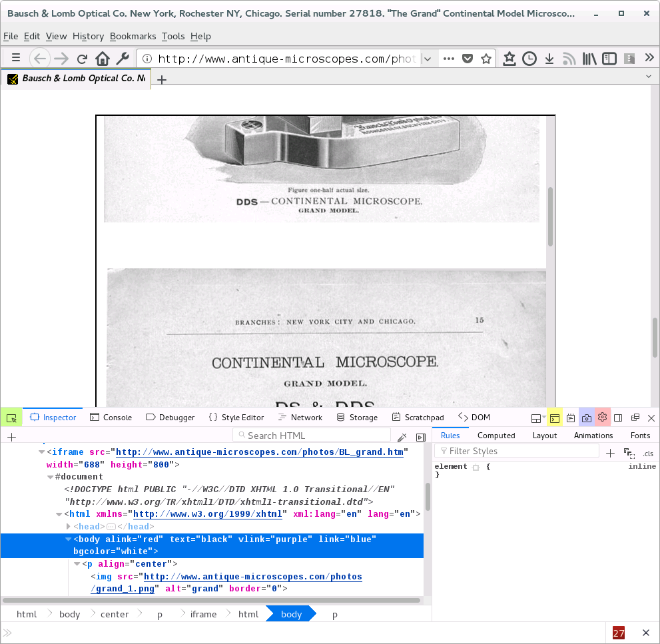Open the Bookmarks menu
The width and height of the screenshot is (660, 644).
coord(133,36)
